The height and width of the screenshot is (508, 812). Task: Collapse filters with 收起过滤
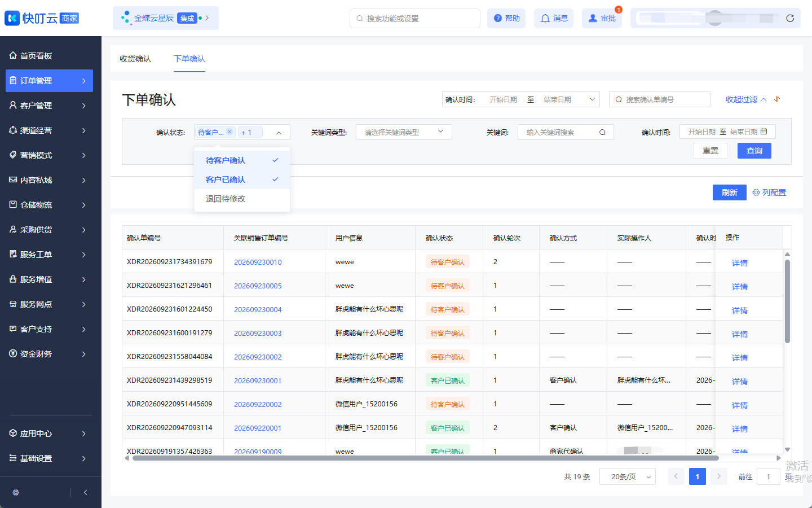[746, 99]
